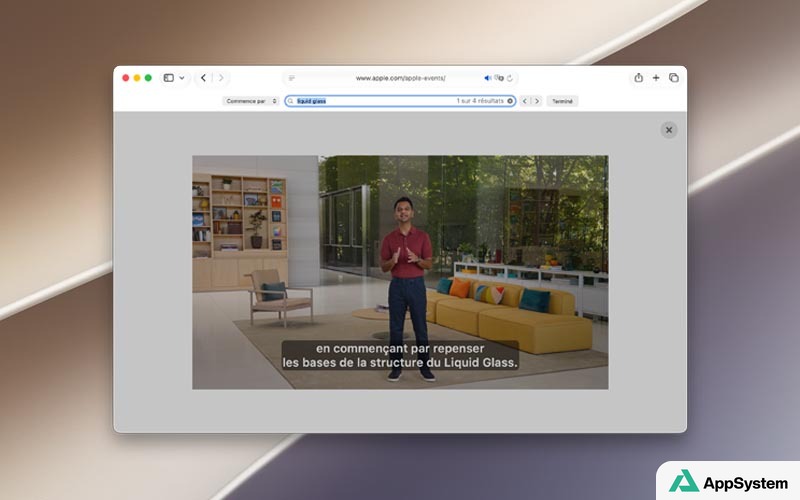Viewport: 800px width, 500px height.
Task: Reload the page with the refresh icon
Action: (x=510, y=78)
